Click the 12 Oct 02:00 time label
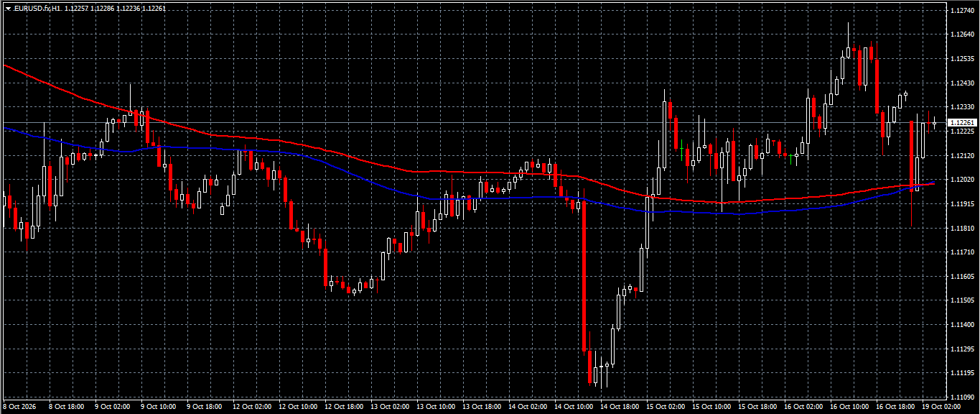This screenshot has height=414, width=980. click(252, 407)
